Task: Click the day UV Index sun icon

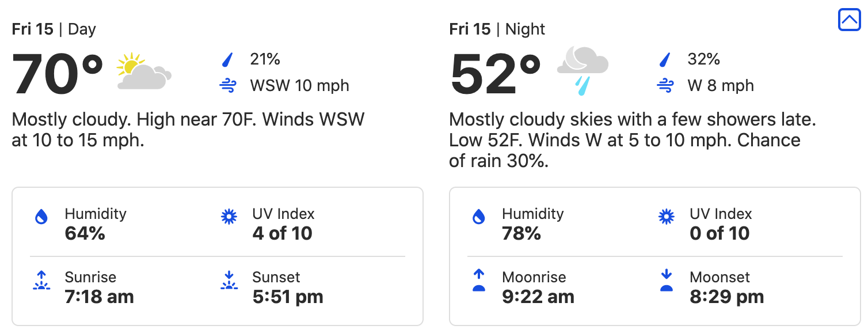Action: [x=229, y=217]
